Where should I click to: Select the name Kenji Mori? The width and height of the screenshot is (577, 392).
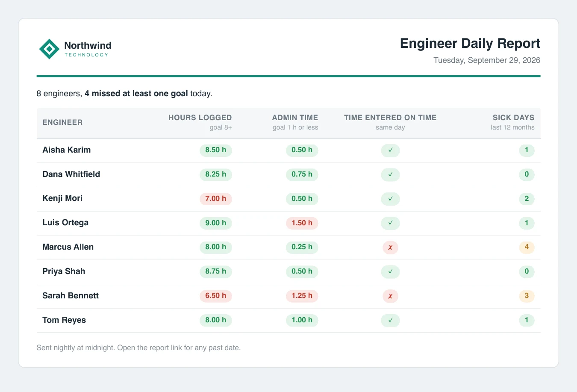click(x=62, y=198)
